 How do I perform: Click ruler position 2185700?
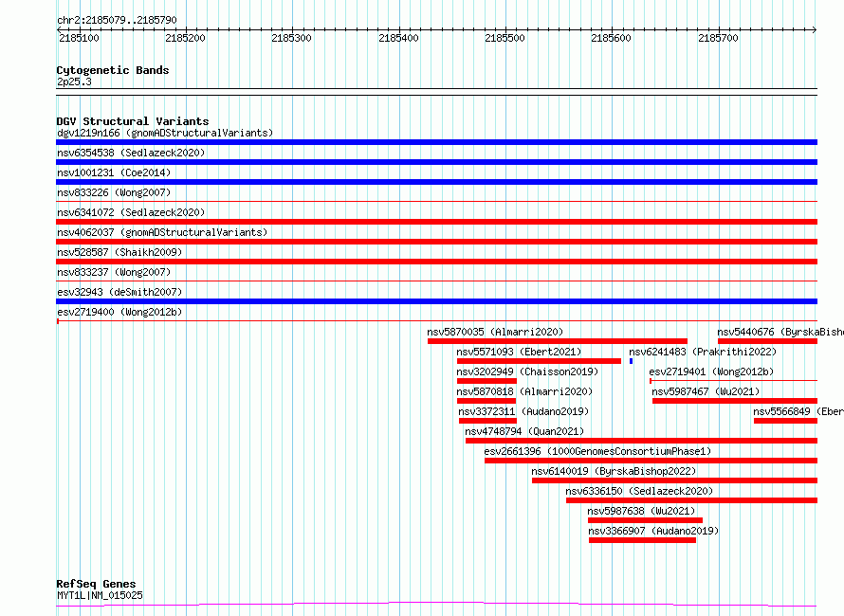(x=718, y=38)
